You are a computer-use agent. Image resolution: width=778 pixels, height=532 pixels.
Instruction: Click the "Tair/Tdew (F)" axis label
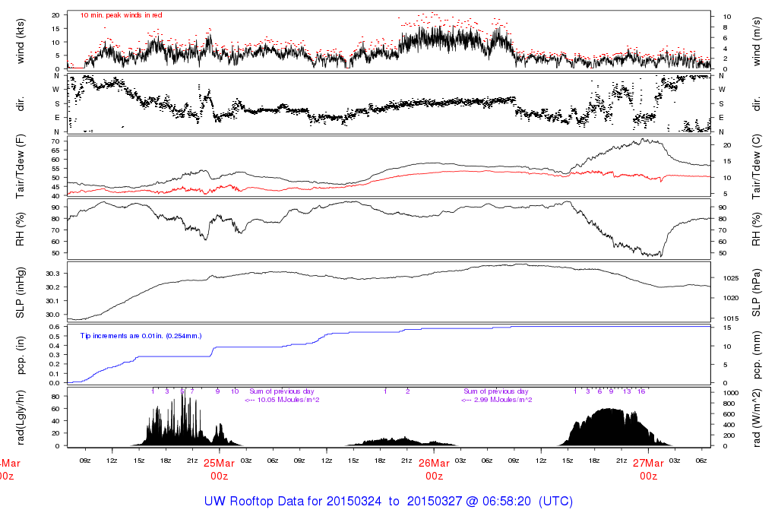click(x=21, y=166)
